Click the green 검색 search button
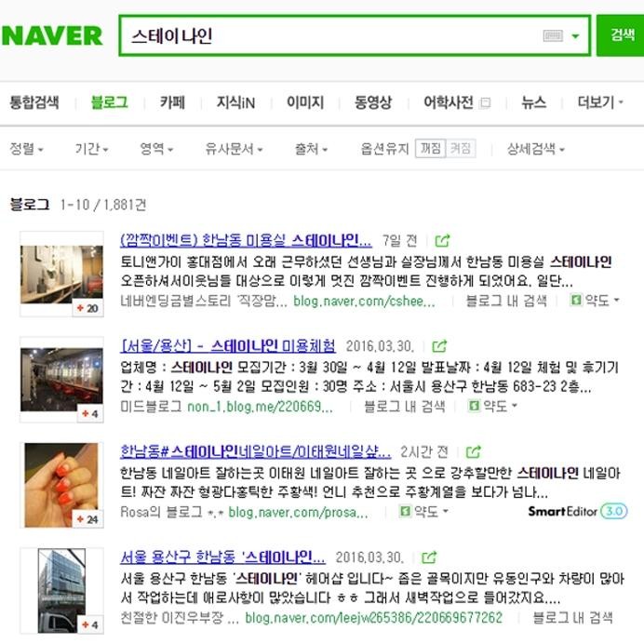 pos(621,35)
